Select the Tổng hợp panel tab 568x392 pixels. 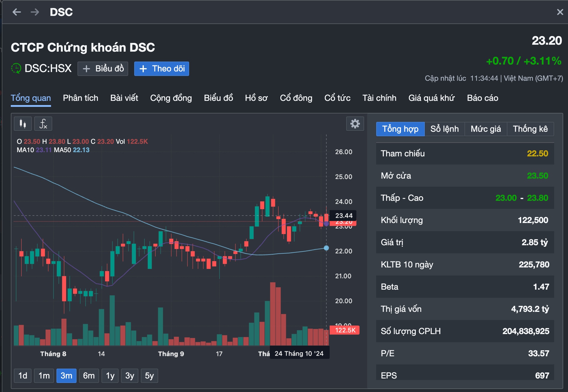click(x=400, y=129)
